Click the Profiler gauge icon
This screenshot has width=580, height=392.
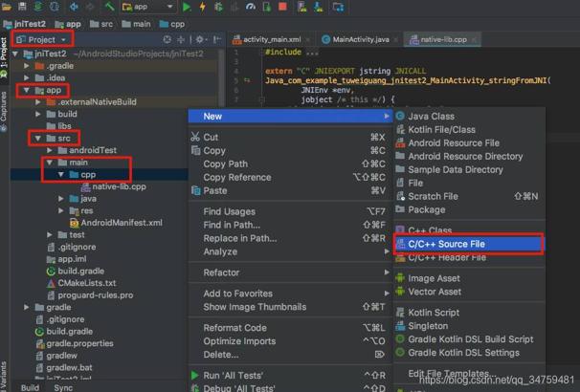[x=251, y=7]
